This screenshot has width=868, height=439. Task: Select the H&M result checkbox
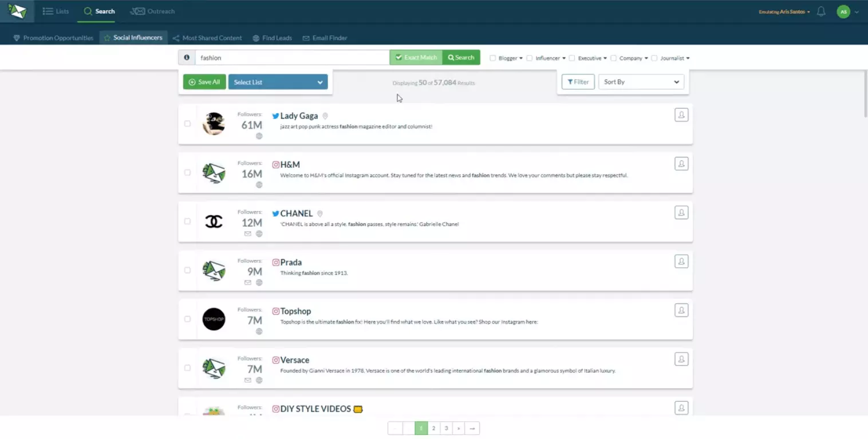187,172
